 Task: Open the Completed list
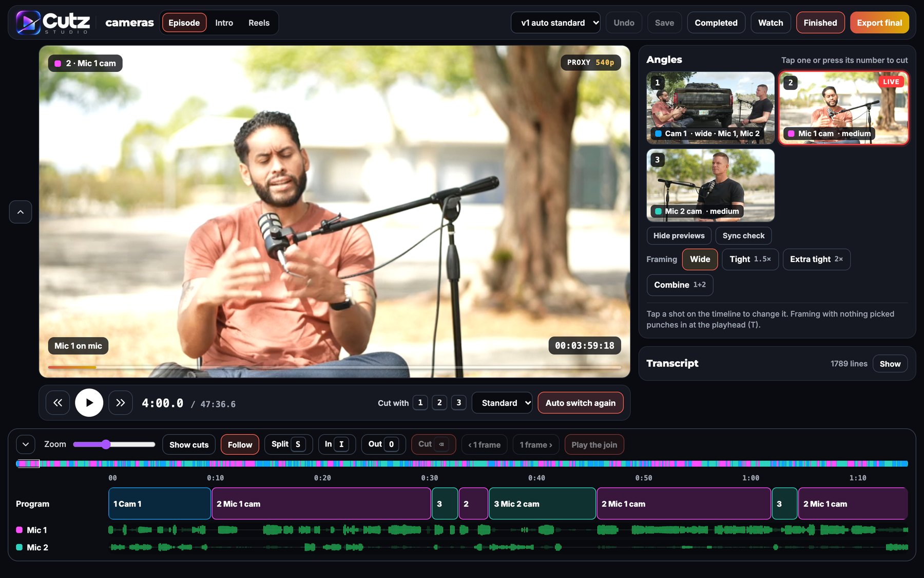(716, 23)
